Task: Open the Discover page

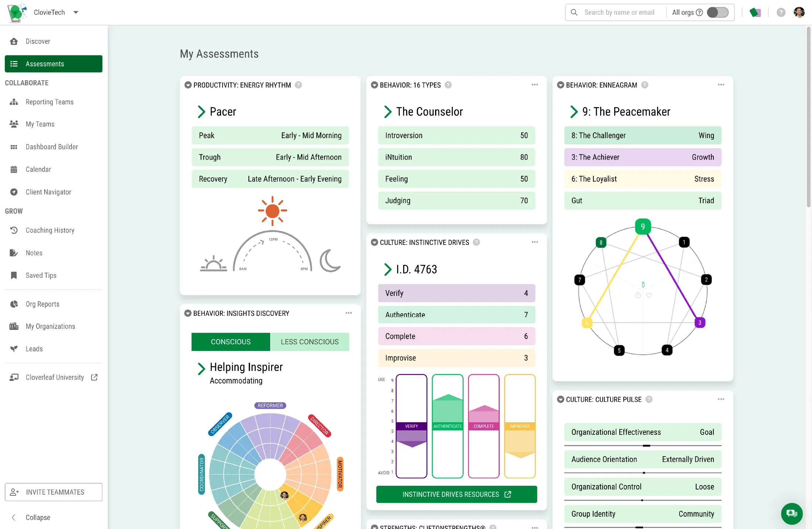Action: click(x=38, y=41)
